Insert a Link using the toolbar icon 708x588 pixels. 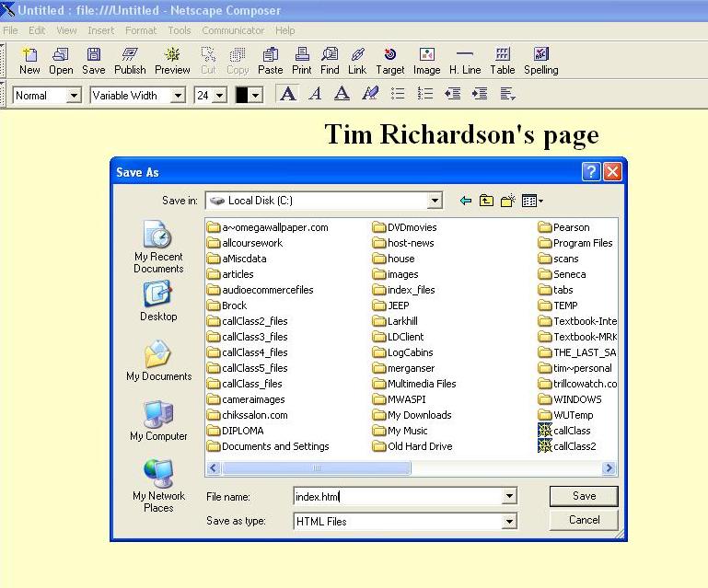coord(357,61)
